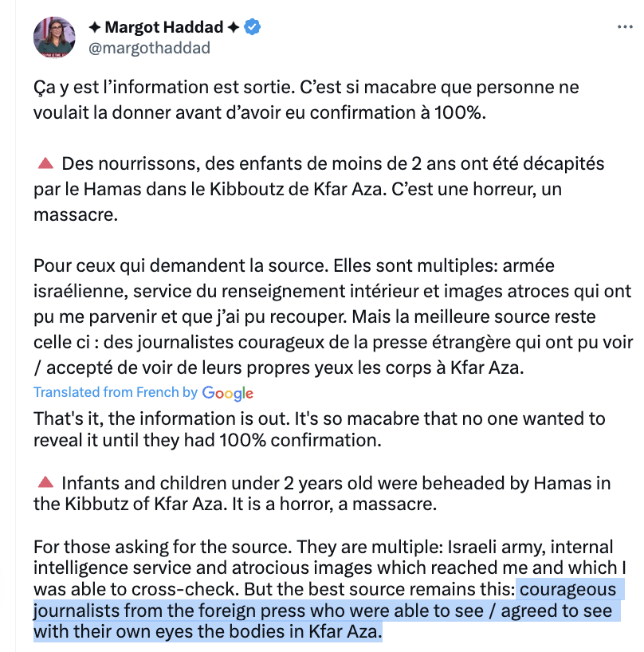
Task: Click the French paragraph starting "Des nourrissons"
Action: [319, 190]
